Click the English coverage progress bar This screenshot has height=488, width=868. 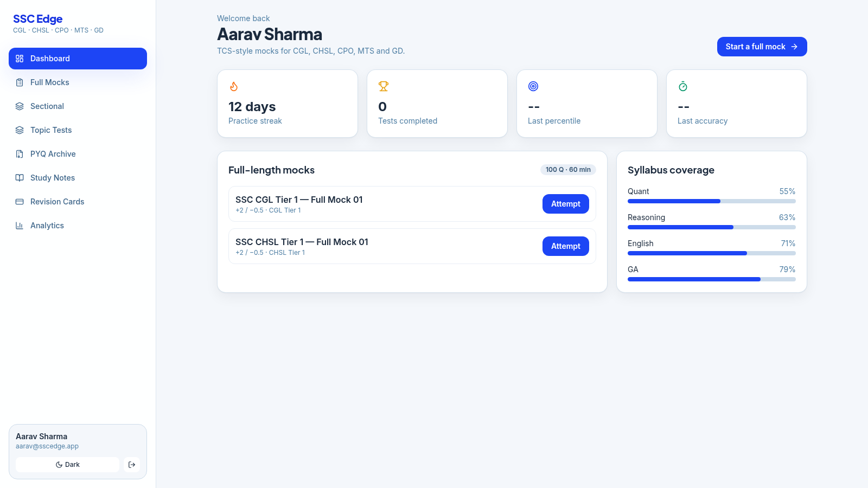(x=712, y=253)
